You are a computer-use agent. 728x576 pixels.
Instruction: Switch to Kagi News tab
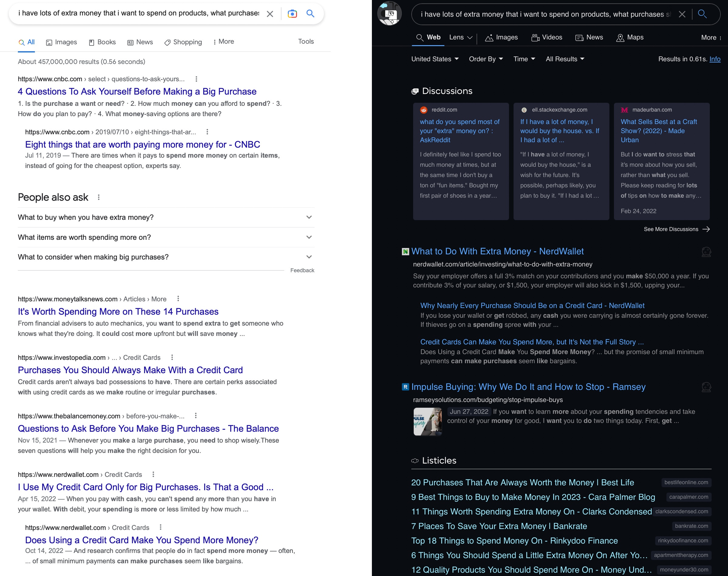(589, 37)
